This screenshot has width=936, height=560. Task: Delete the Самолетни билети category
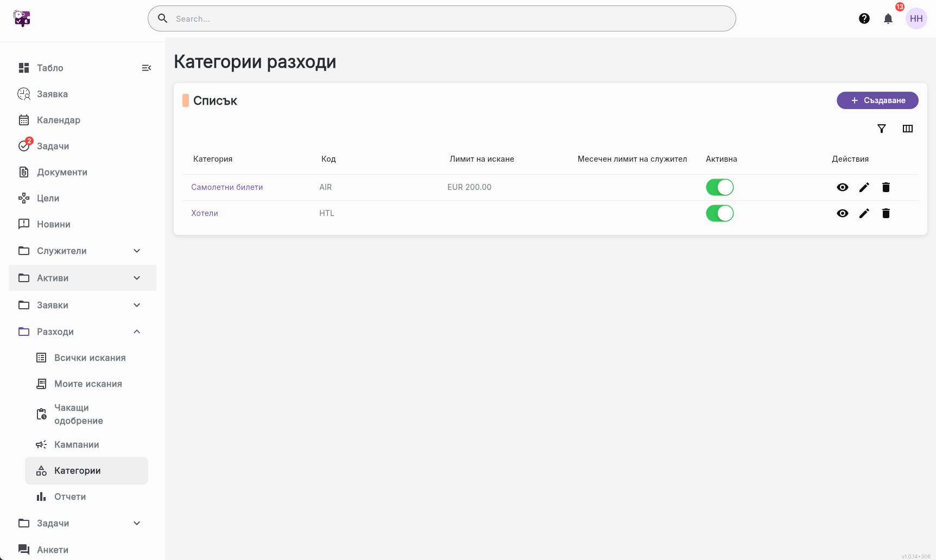[x=886, y=187]
